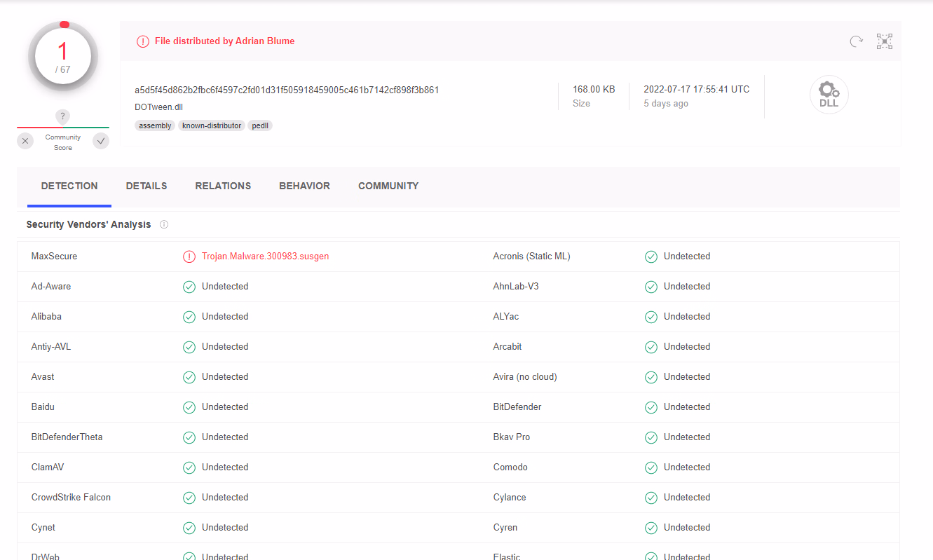Click the green check icon for Baidu
The height and width of the screenshot is (560, 933).
[x=189, y=407]
